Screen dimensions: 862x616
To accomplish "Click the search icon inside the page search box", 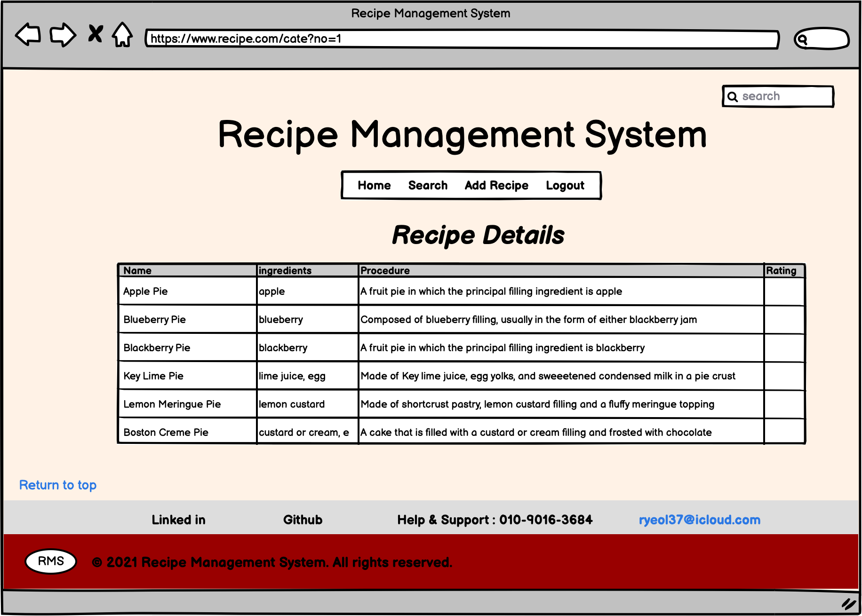I will [733, 96].
